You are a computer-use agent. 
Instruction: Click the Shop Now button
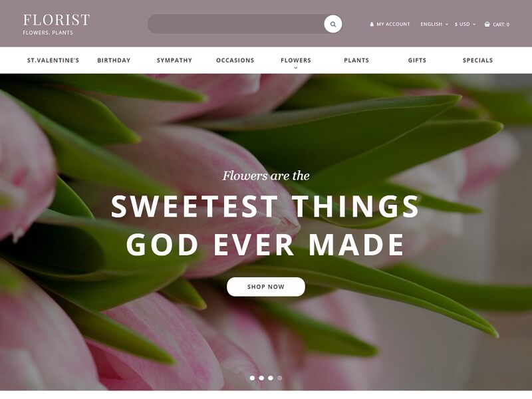coord(266,287)
